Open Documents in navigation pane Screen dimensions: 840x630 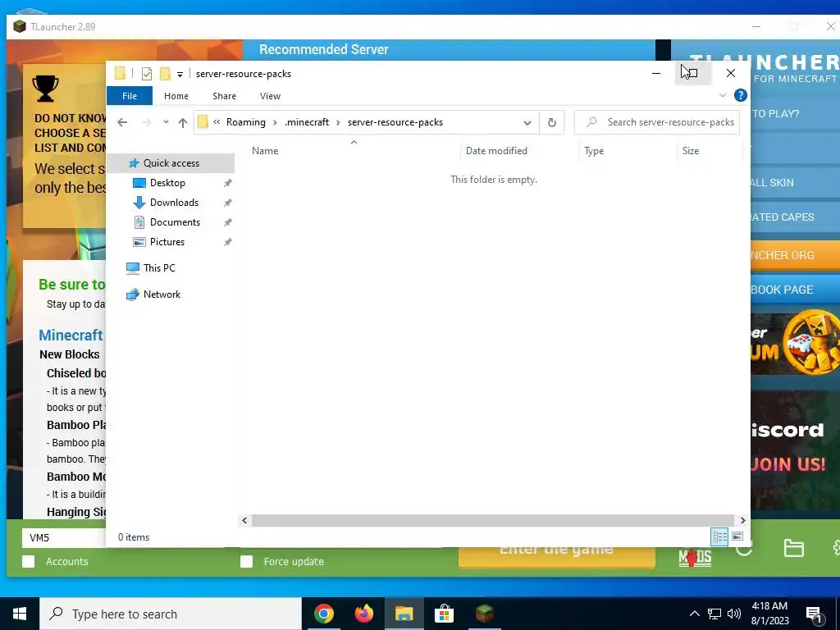pyautogui.click(x=175, y=222)
